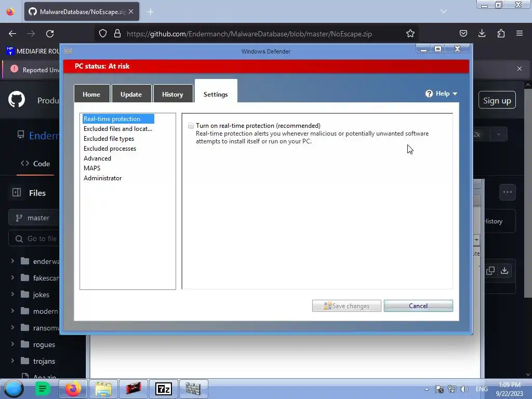Cancel the Defender settings changes
532x399 pixels.
coord(418,305)
